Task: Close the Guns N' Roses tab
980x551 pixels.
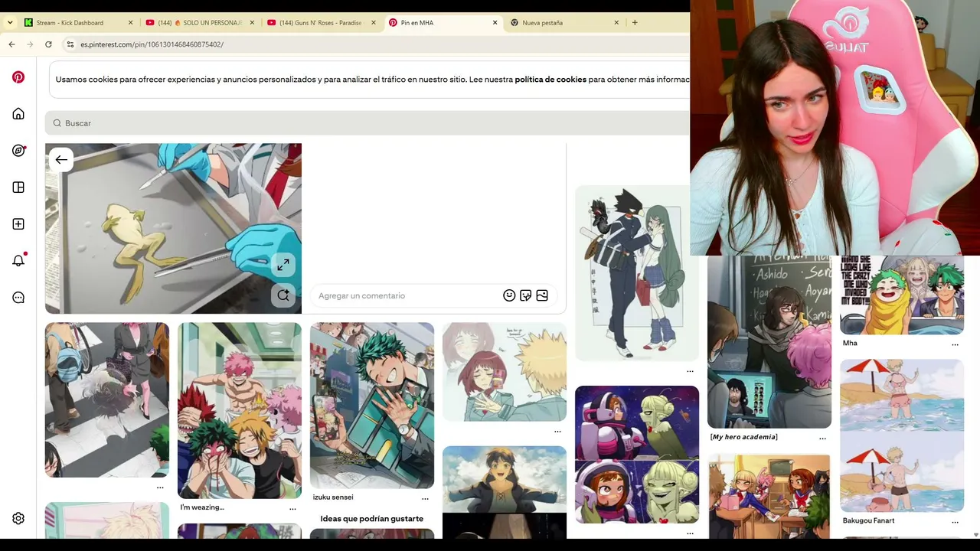Action: coord(374,23)
